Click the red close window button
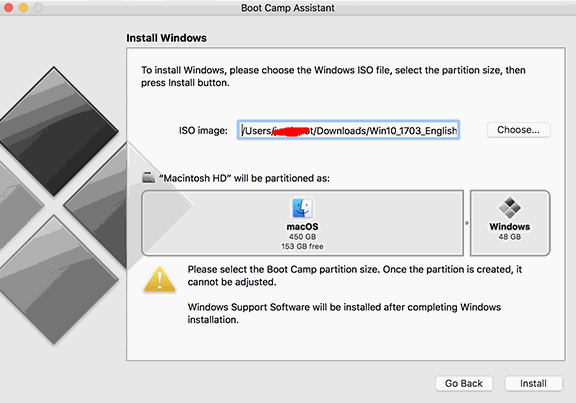Viewport: 576px width, 403px height. pyautogui.click(x=9, y=7)
